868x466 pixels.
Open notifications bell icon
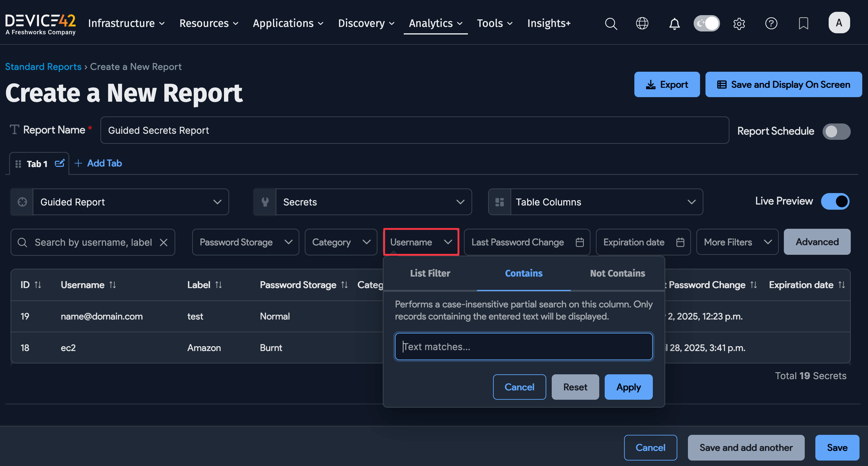674,24
